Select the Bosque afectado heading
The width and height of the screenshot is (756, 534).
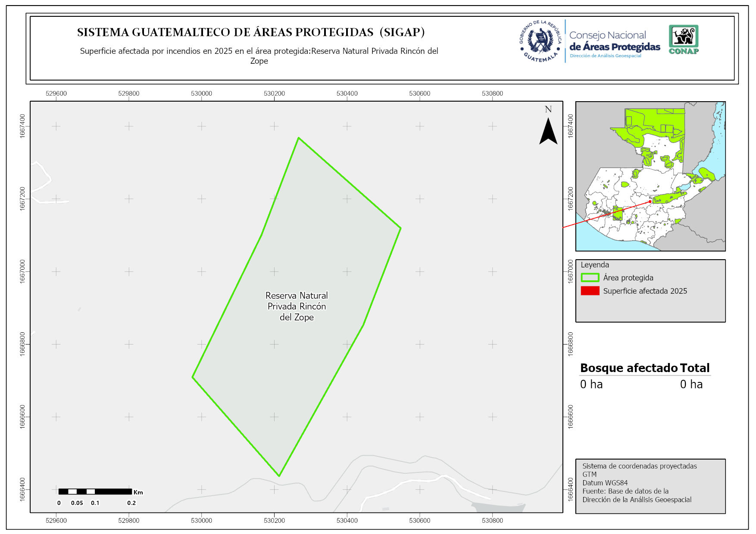point(629,368)
